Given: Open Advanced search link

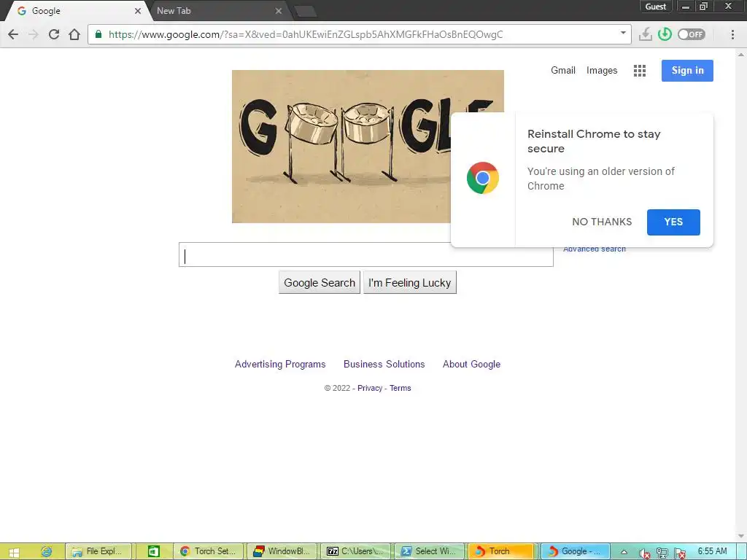Looking at the screenshot, I should click(x=594, y=249).
